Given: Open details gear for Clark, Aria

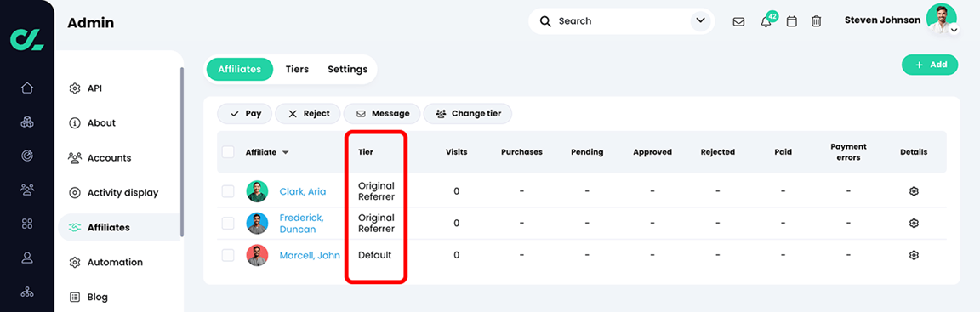Looking at the screenshot, I should [914, 191].
